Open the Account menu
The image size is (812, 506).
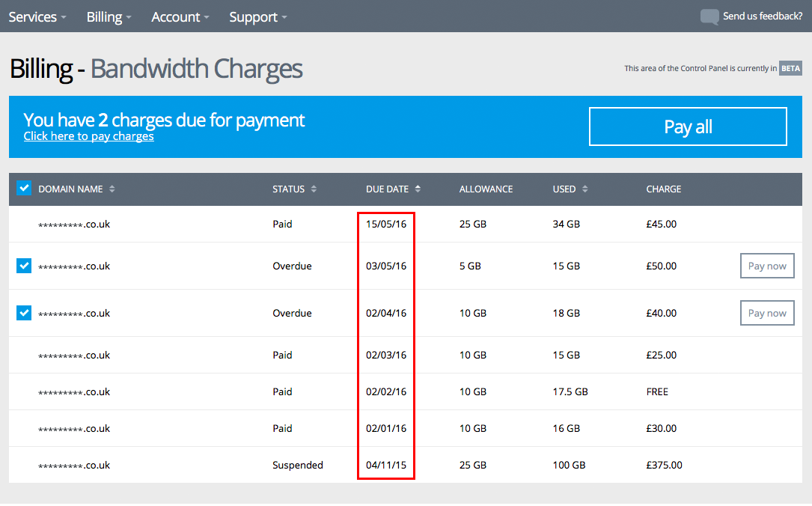pyautogui.click(x=180, y=16)
